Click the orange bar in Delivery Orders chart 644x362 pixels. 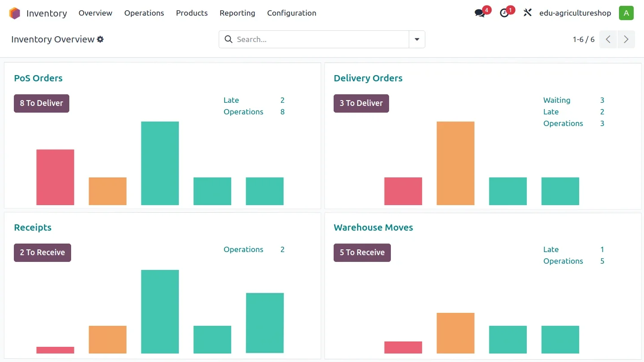pyautogui.click(x=455, y=163)
